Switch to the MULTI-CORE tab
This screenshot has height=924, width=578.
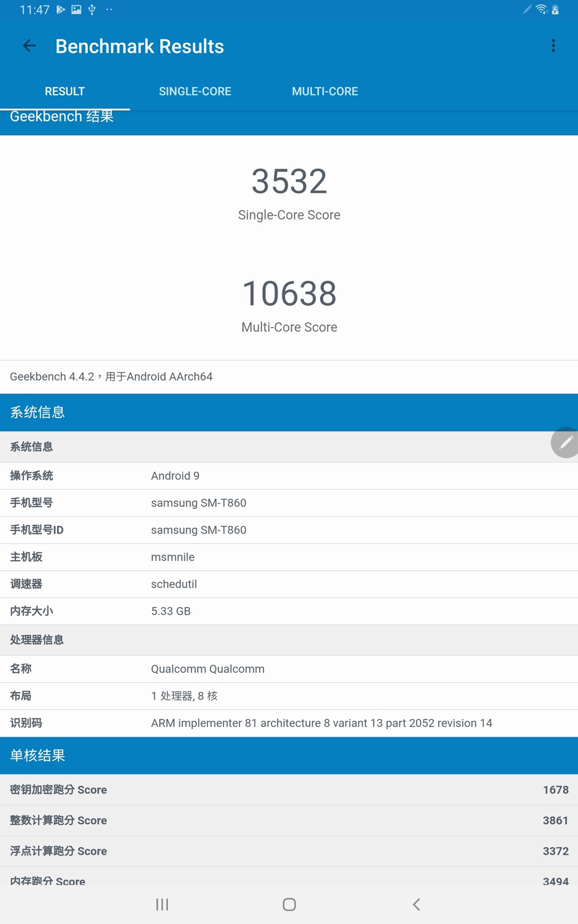[325, 91]
